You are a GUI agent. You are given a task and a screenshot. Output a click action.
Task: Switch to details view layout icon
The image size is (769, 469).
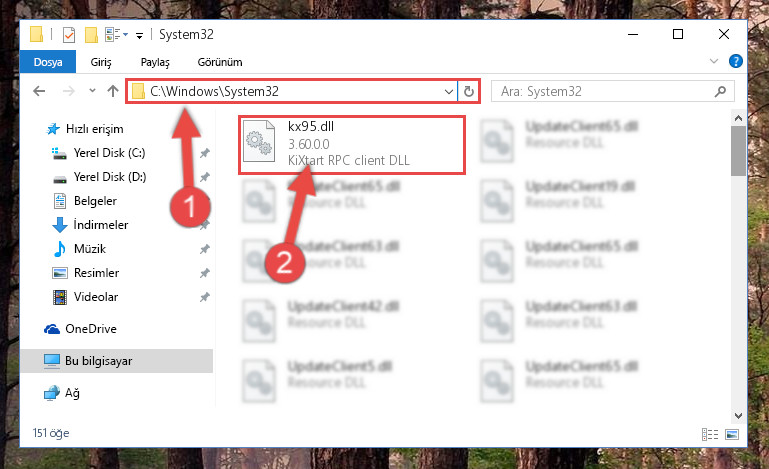(710, 434)
